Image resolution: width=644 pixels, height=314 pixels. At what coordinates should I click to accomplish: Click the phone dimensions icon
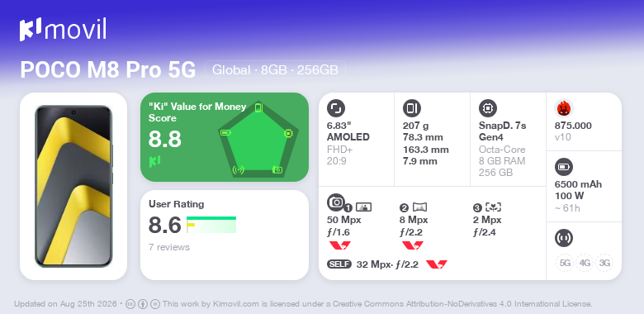click(x=411, y=108)
